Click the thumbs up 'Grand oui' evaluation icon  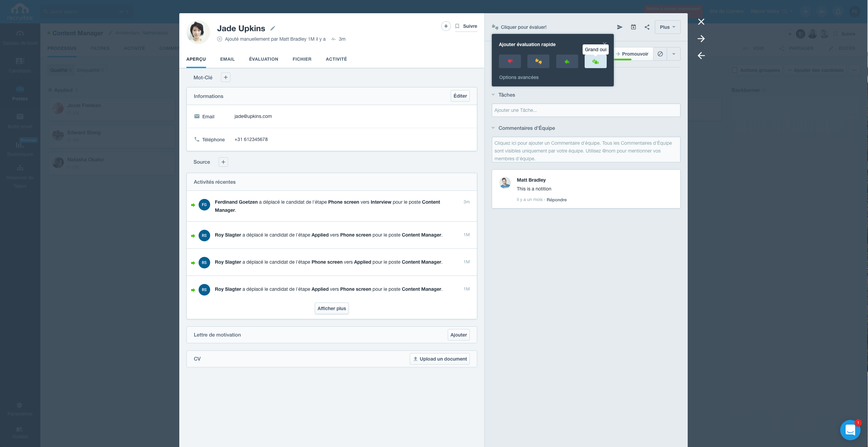coord(596,61)
